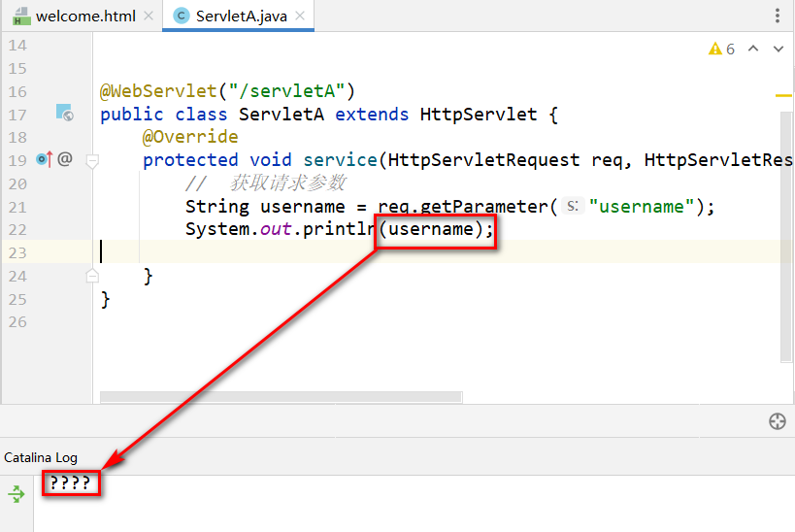Click the override method gutter icon on line 19
795x532 pixels.
(x=44, y=159)
